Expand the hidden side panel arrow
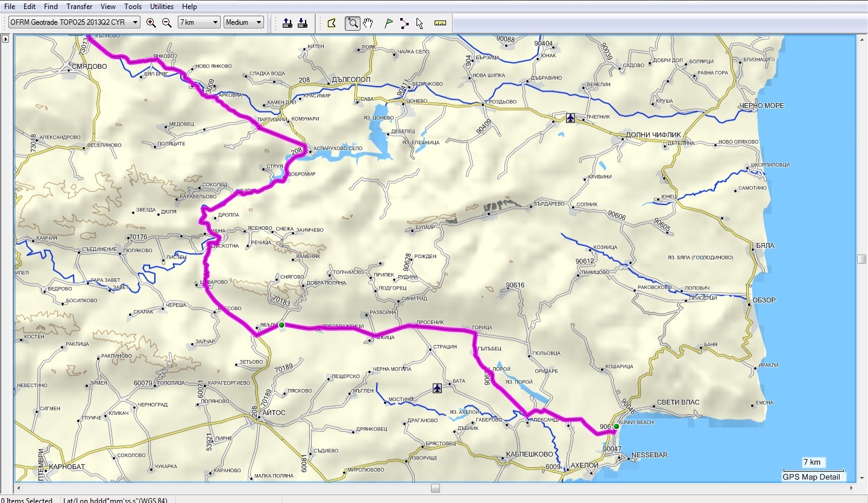Viewport: 868px width, 503px height. coord(5,39)
